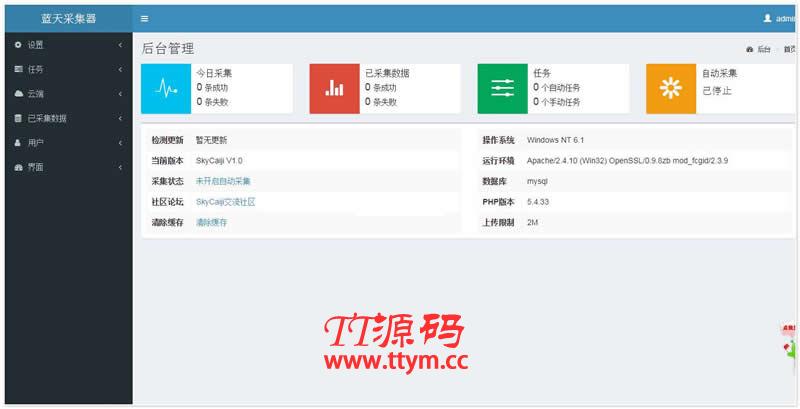The width and height of the screenshot is (800, 409).
Task: Open the 已采集数据 sidebar menu
Action: click(x=69, y=118)
